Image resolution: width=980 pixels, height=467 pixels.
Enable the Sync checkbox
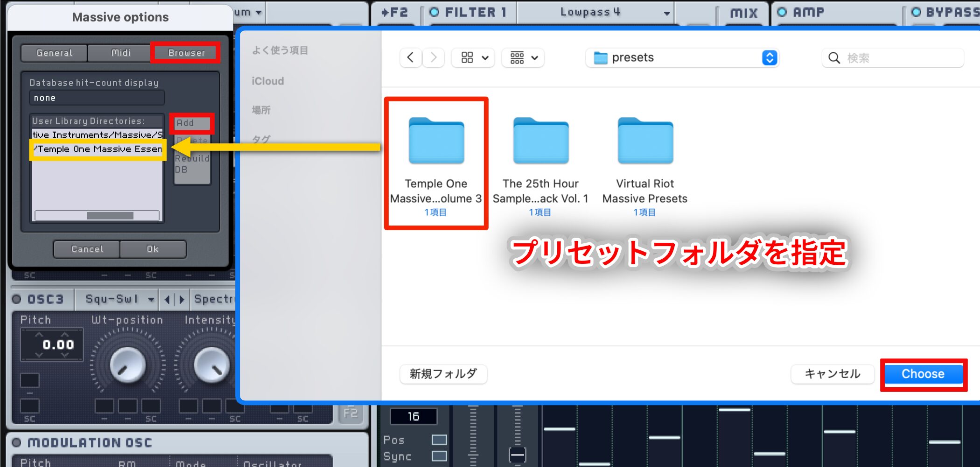click(439, 456)
